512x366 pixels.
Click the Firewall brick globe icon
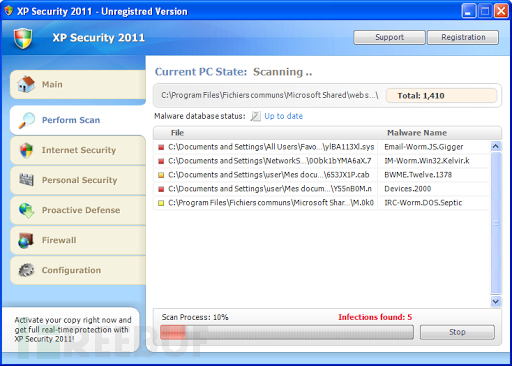tap(26, 240)
